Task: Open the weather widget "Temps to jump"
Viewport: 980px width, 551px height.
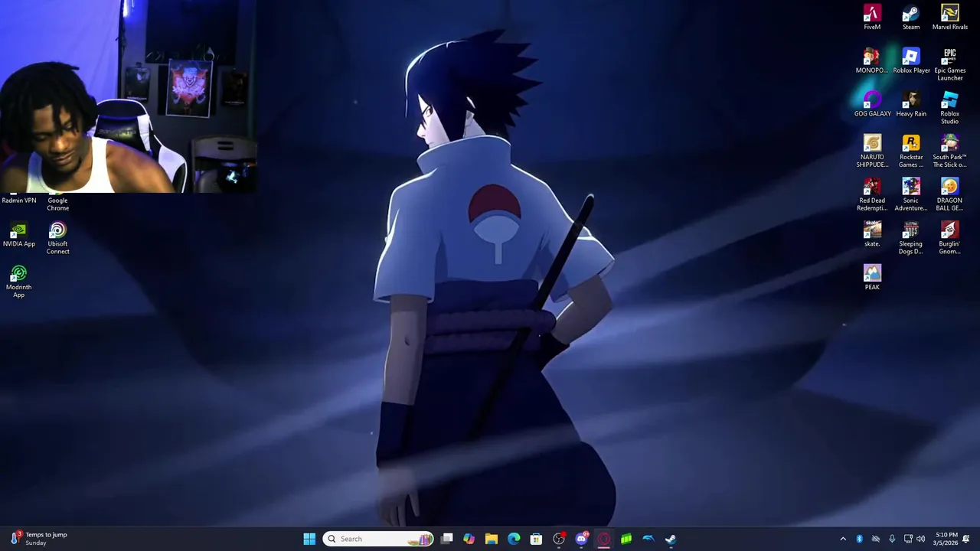Action: pyautogui.click(x=38, y=539)
